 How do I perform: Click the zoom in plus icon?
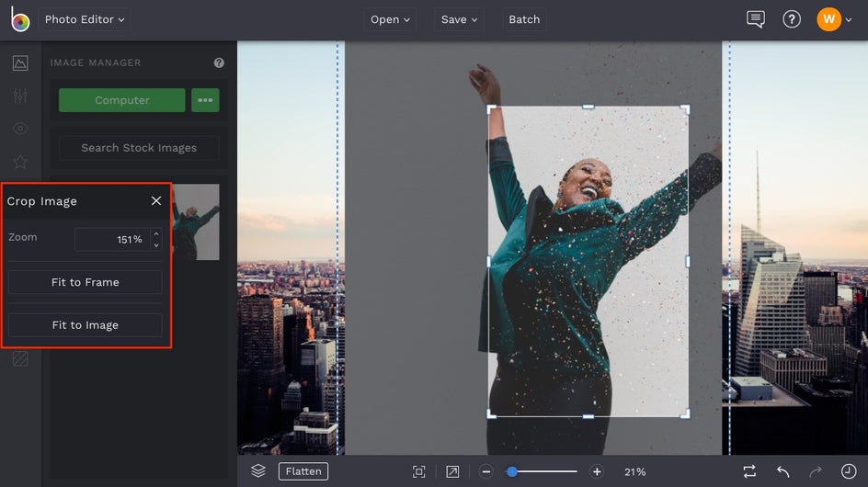point(597,471)
